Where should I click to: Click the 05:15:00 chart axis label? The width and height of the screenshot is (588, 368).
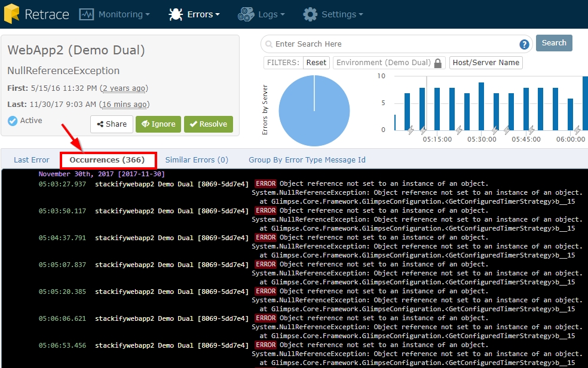[x=437, y=139]
